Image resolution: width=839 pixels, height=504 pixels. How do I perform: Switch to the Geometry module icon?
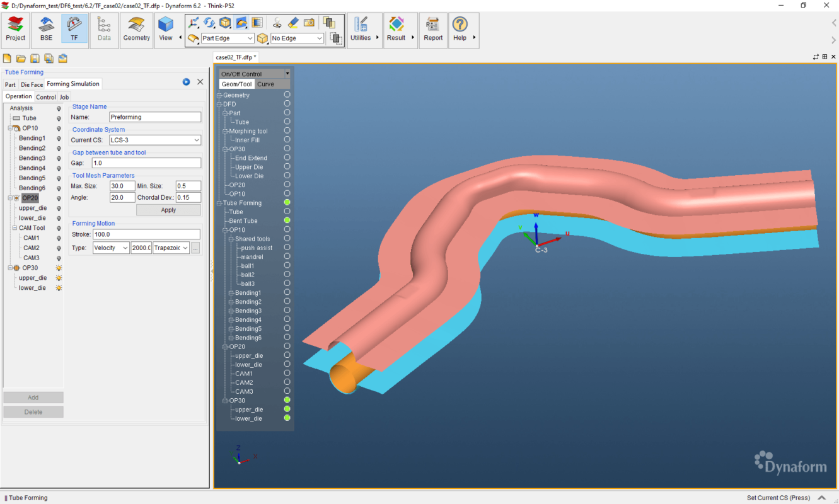(x=136, y=28)
